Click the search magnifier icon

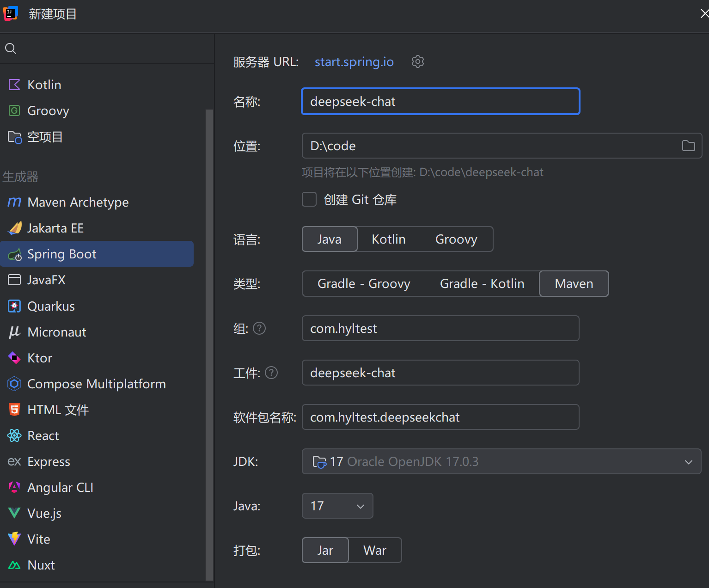[11, 49]
